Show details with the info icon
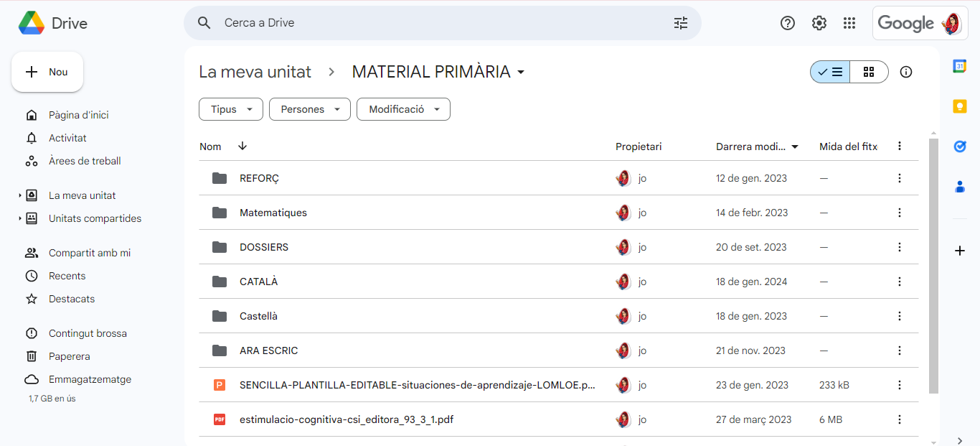The height and width of the screenshot is (446, 980). [x=905, y=72]
